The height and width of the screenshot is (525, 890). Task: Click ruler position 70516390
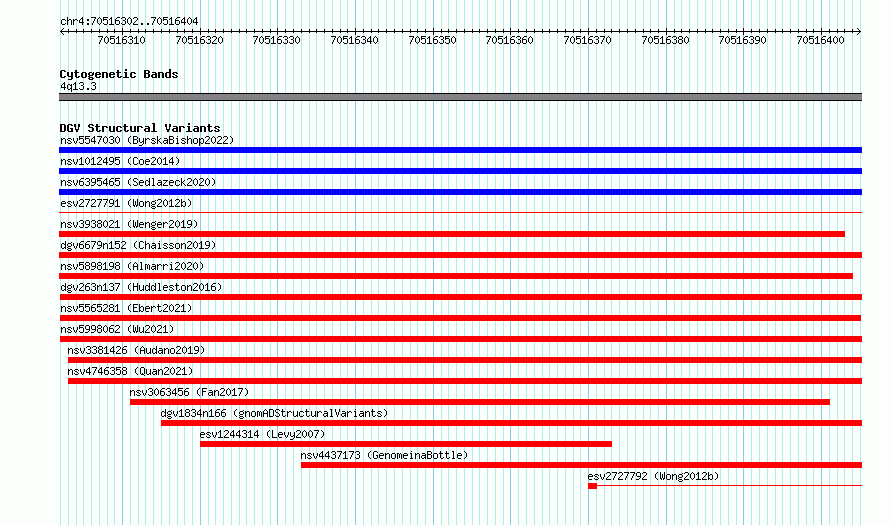742,40
